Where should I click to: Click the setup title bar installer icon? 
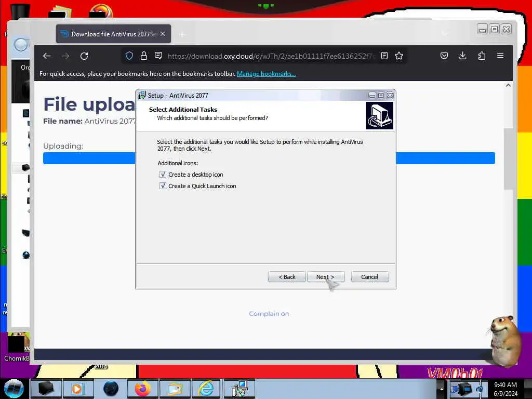click(142, 96)
